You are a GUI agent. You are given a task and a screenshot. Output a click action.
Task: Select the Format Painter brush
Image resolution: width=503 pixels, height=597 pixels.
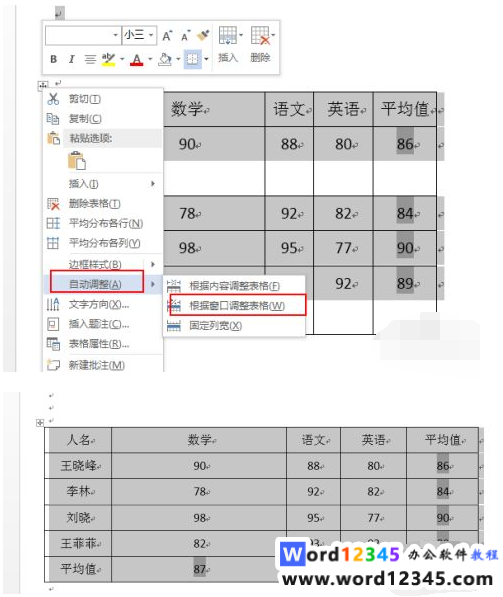(x=203, y=35)
